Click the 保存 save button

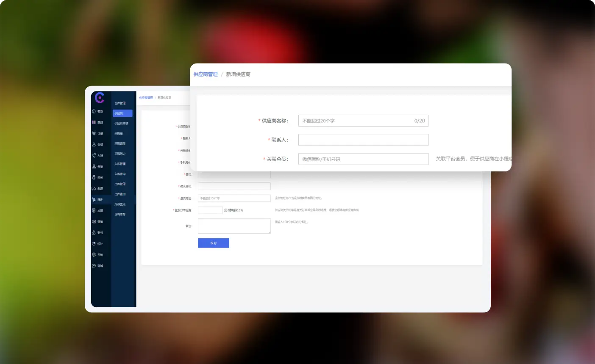pyautogui.click(x=213, y=243)
